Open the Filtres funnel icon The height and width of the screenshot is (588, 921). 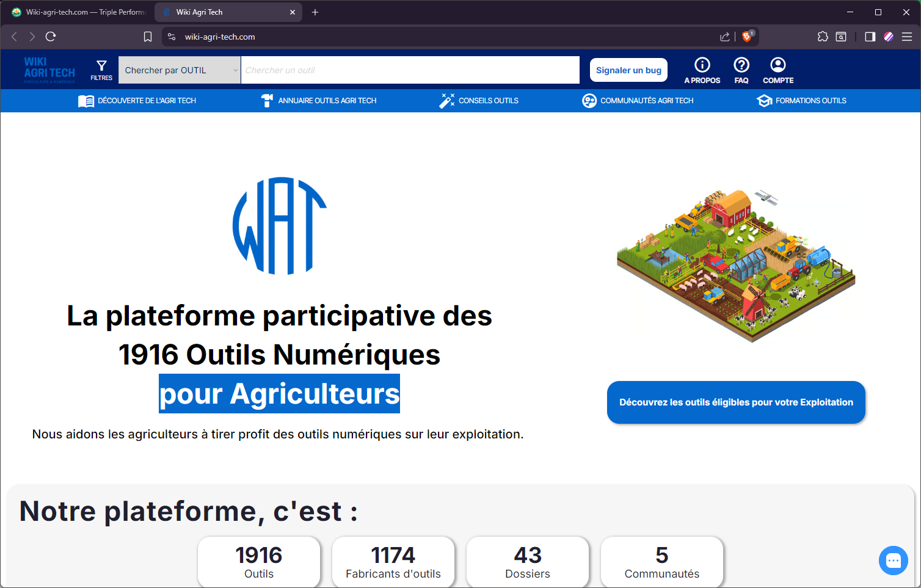point(101,66)
